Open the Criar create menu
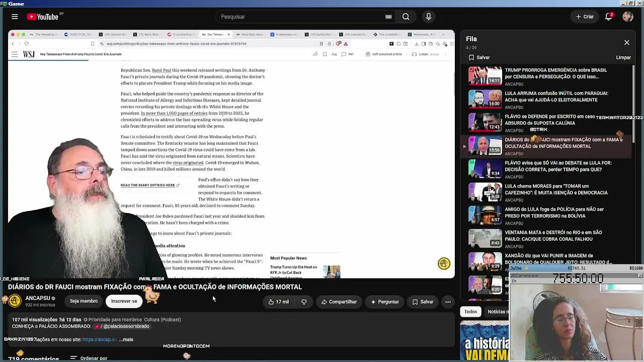Screen dimensions: 644x362 [x=585, y=17]
